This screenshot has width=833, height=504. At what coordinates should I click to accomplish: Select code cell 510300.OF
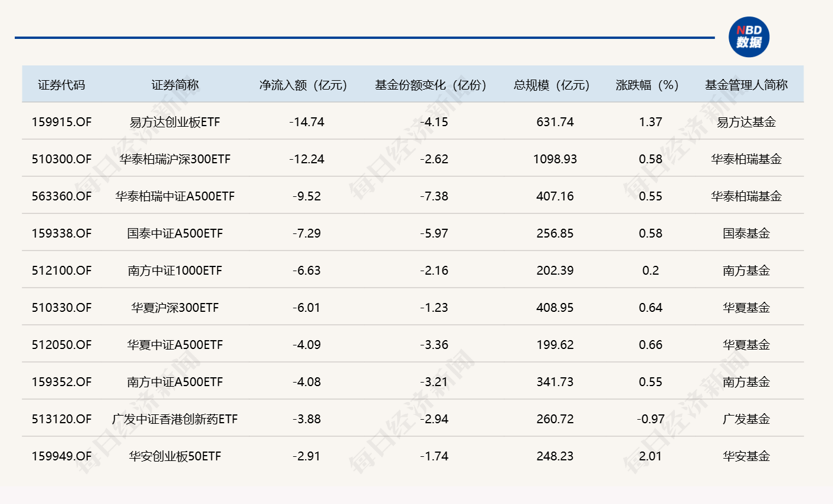coord(61,159)
